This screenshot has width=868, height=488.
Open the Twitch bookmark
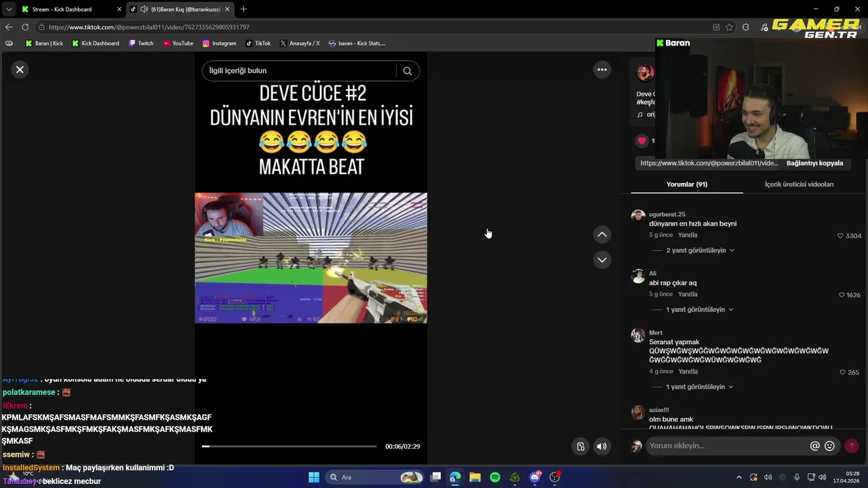[x=141, y=43]
